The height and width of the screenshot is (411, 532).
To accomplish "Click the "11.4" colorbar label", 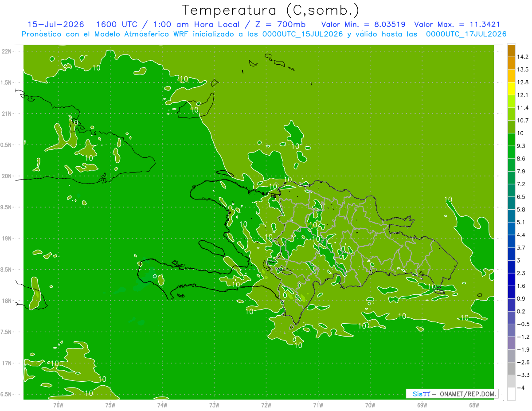I will click(523, 108).
